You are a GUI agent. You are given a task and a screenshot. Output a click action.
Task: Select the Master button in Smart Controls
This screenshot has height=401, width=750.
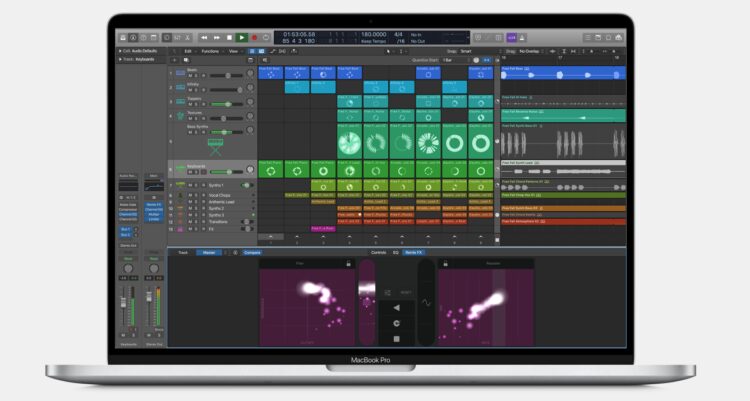point(209,252)
